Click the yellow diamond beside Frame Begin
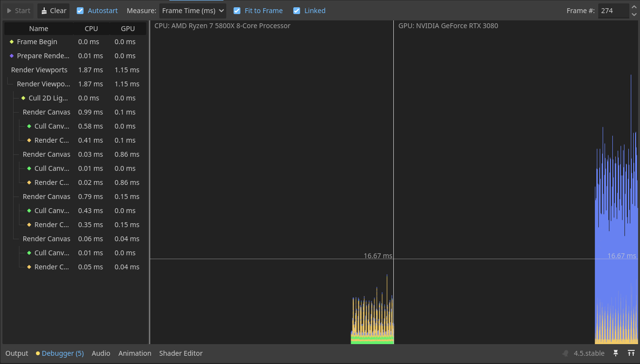The image size is (640, 364). [x=12, y=42]
